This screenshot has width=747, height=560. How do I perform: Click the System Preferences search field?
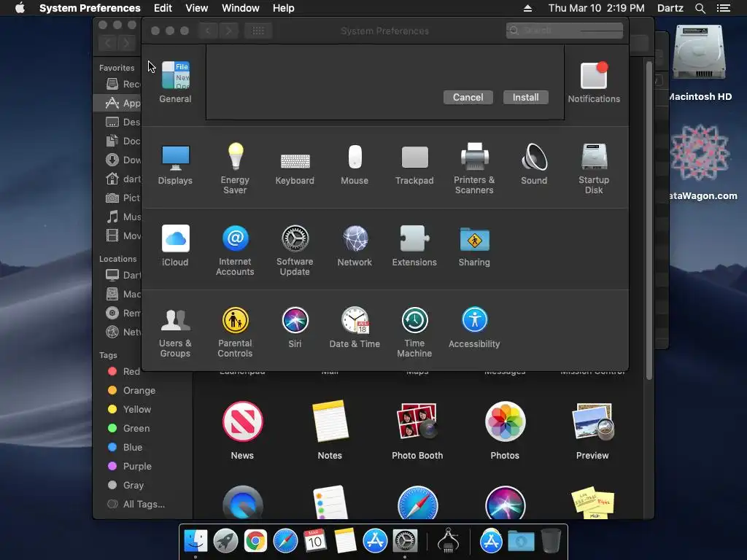565,31
